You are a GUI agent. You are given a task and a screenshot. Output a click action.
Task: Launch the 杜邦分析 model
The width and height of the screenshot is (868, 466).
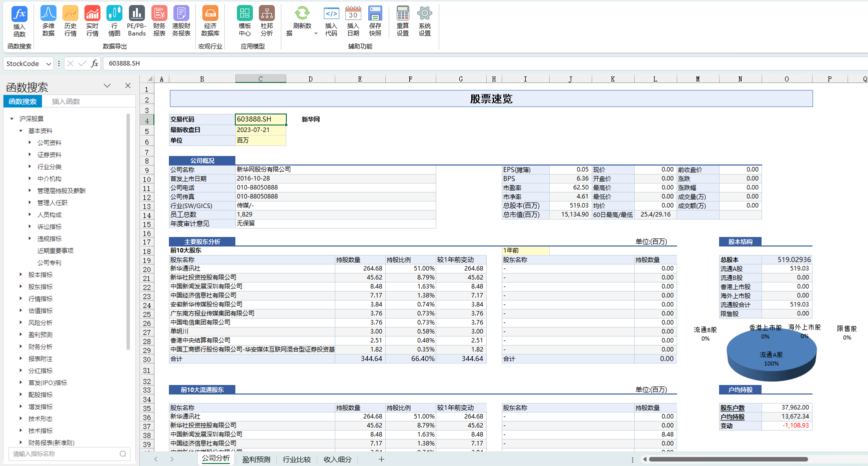267,21
